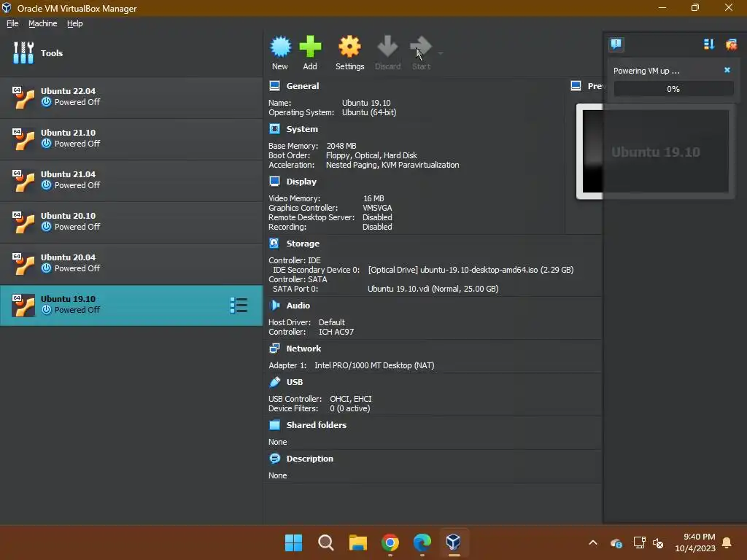Image resolution: width=747 pixels, height=560 pixels.
Task: Click the Display screen icon
Action: [274, 181]
